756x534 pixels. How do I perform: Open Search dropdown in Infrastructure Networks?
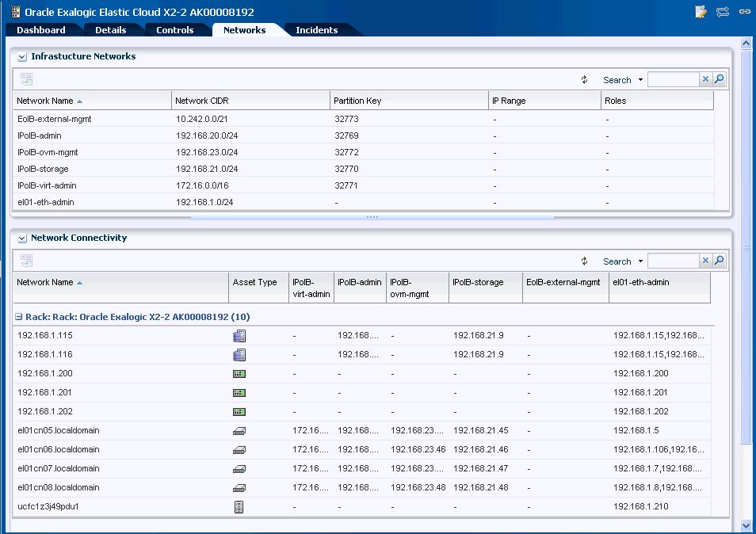(x=640, y=80)
